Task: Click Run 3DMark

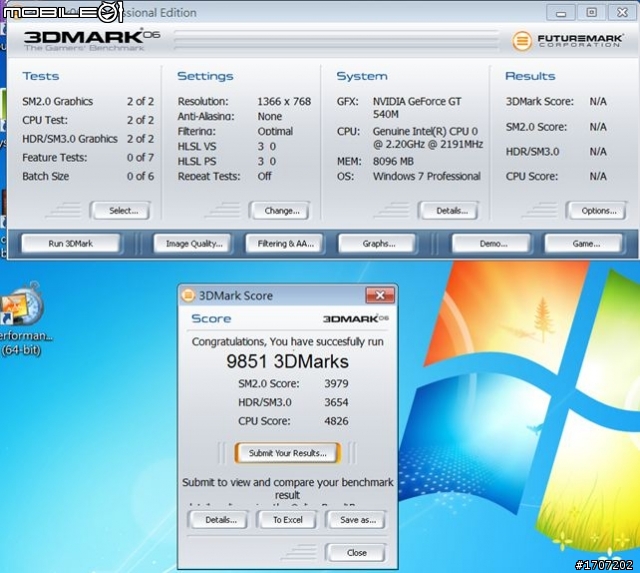Action: click(71, 244)
